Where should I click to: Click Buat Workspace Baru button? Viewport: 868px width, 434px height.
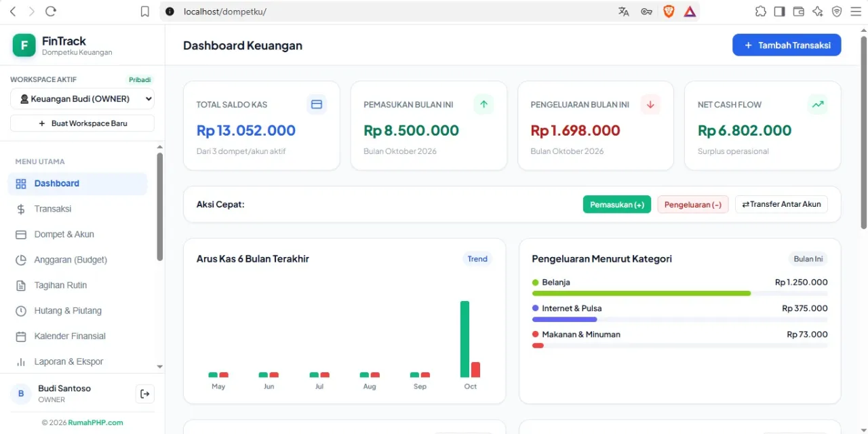click(x=82, y=123)
